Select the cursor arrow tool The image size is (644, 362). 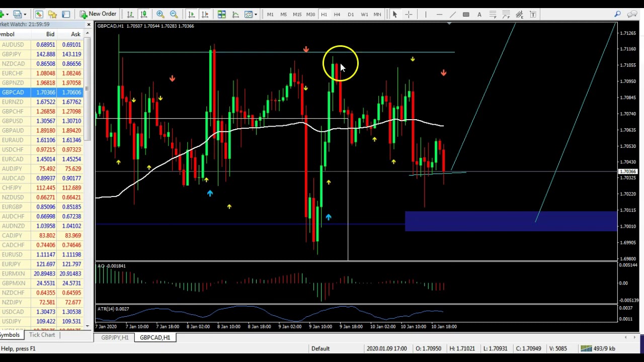[x=395, y=14]
